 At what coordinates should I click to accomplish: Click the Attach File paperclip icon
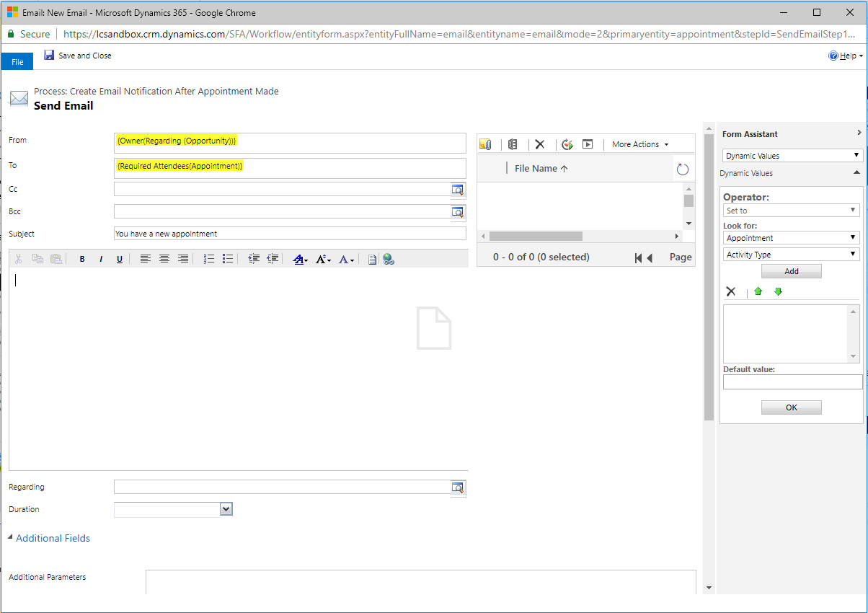(486, 144)
